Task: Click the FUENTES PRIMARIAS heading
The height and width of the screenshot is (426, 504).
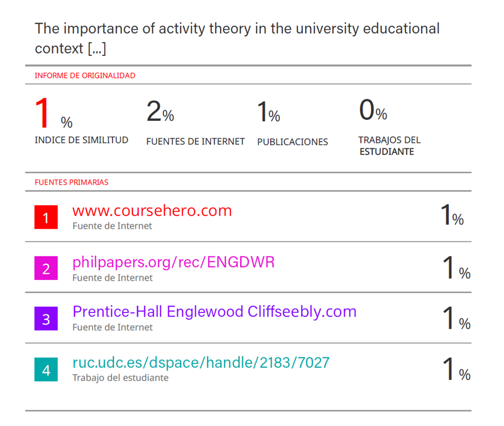Action: (71, 182)
